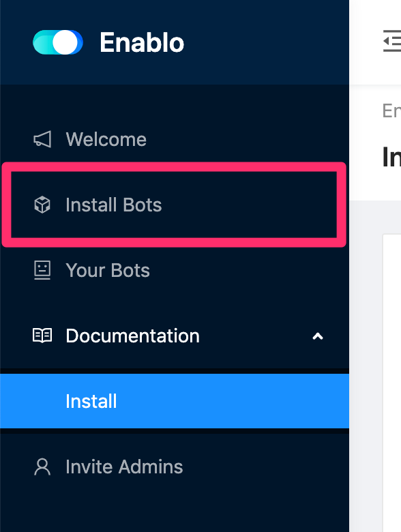Screen dimensions: 401x532
Task: Select the Install documentation item
Action: pyautogui.click(x=175, y=401)
